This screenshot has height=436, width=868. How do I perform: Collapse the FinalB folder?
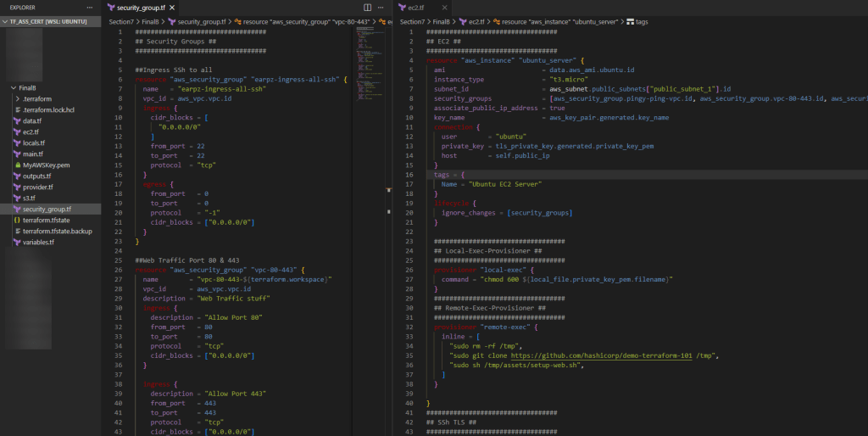tap(27, 88)
